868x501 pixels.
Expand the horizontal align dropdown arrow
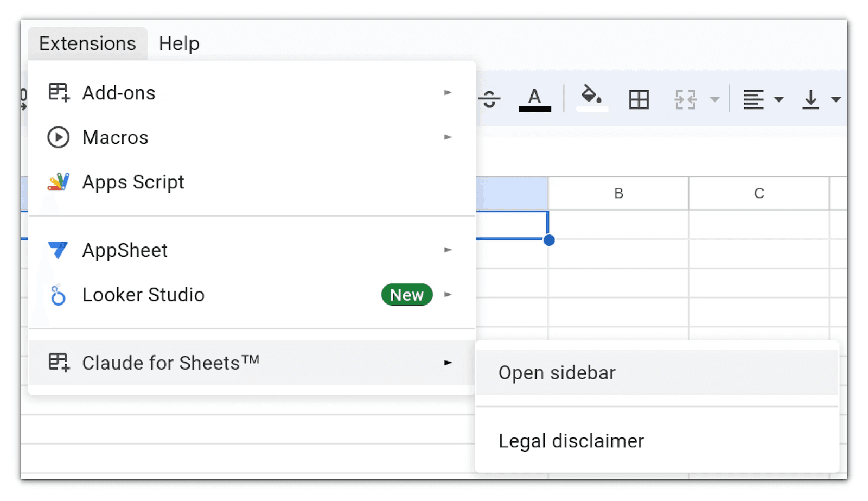tap(778, 99)
